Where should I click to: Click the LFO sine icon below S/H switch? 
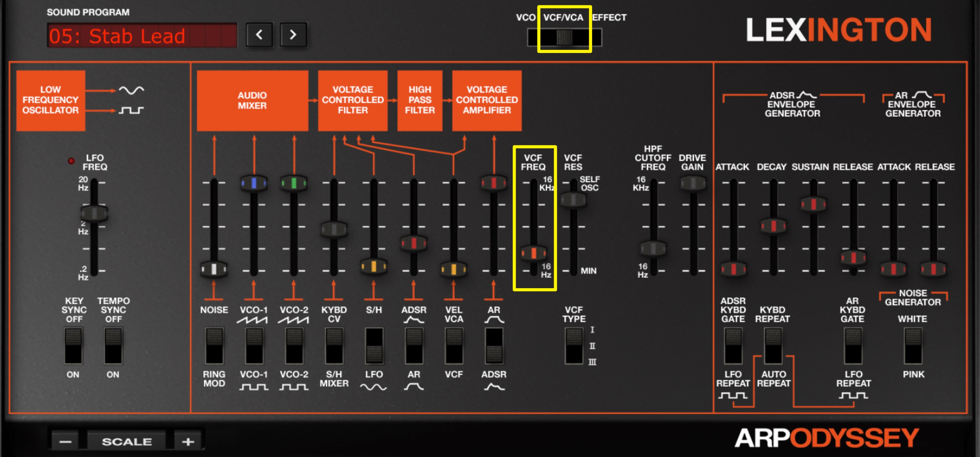(373, 387)
